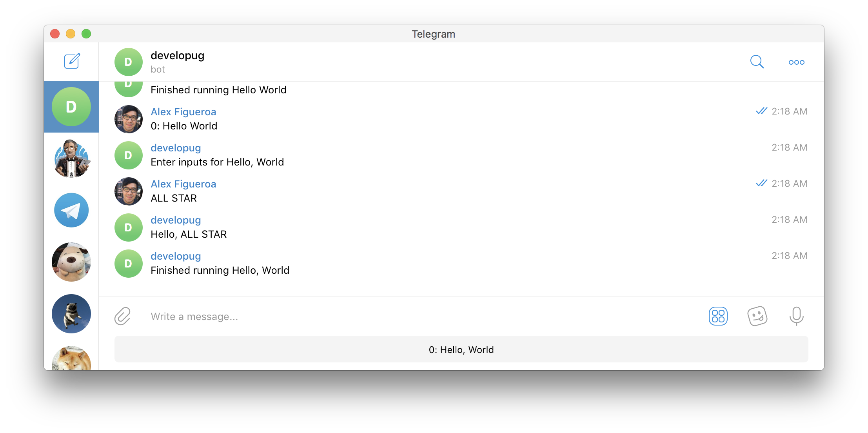Open search in developug chat
The width and height of the screenshot is (868, 433).
[757, 62]
